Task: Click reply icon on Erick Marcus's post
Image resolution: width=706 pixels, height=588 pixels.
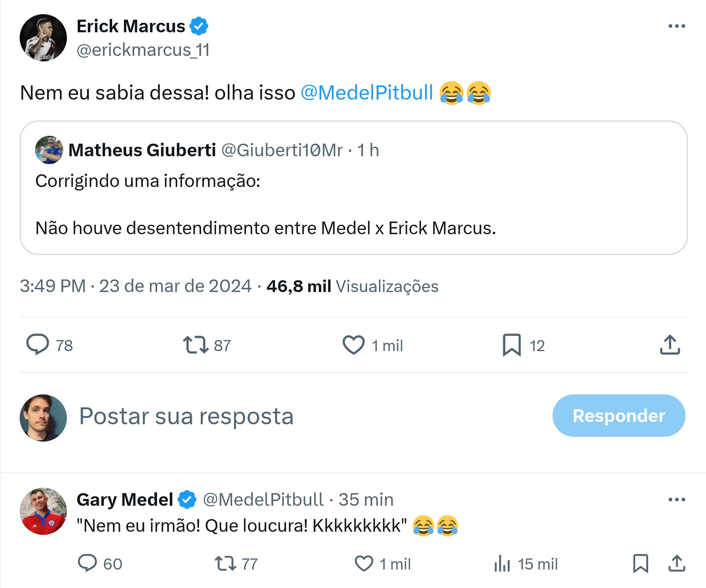Action: point(38,345)
